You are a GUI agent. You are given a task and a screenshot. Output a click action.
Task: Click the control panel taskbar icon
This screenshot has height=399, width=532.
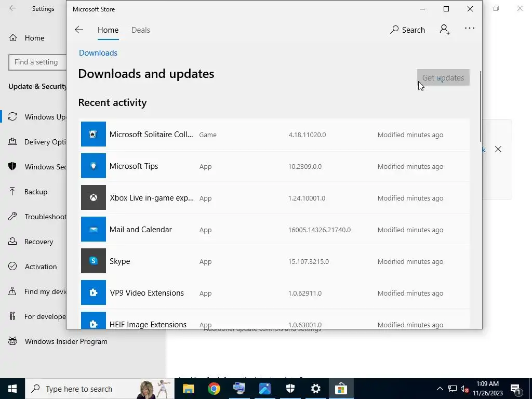pyautogui.click(x=239, y=389)
